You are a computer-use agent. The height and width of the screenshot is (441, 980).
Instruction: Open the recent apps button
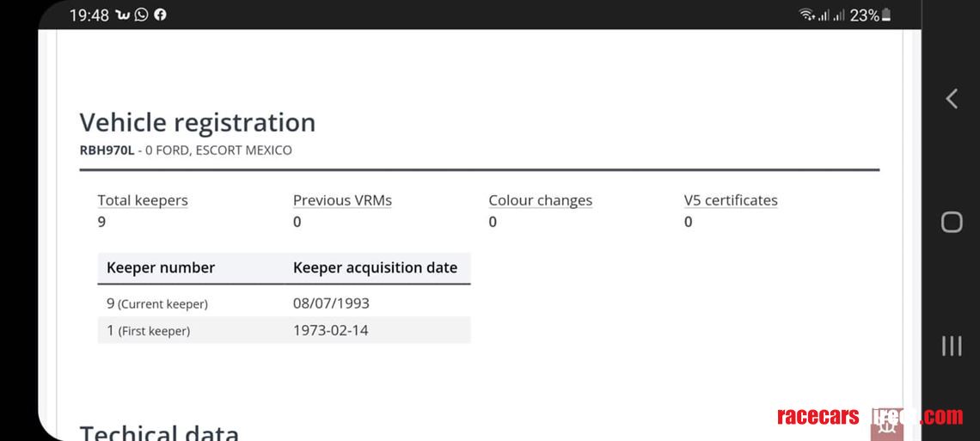(x=952, y=346)
